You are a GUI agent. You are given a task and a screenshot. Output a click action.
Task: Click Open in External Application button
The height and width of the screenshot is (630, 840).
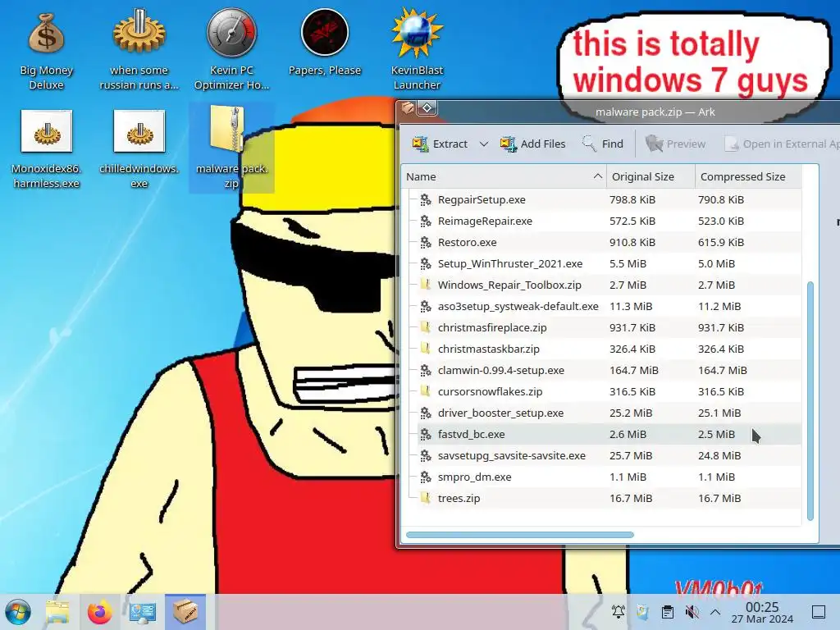pos(781,144)
